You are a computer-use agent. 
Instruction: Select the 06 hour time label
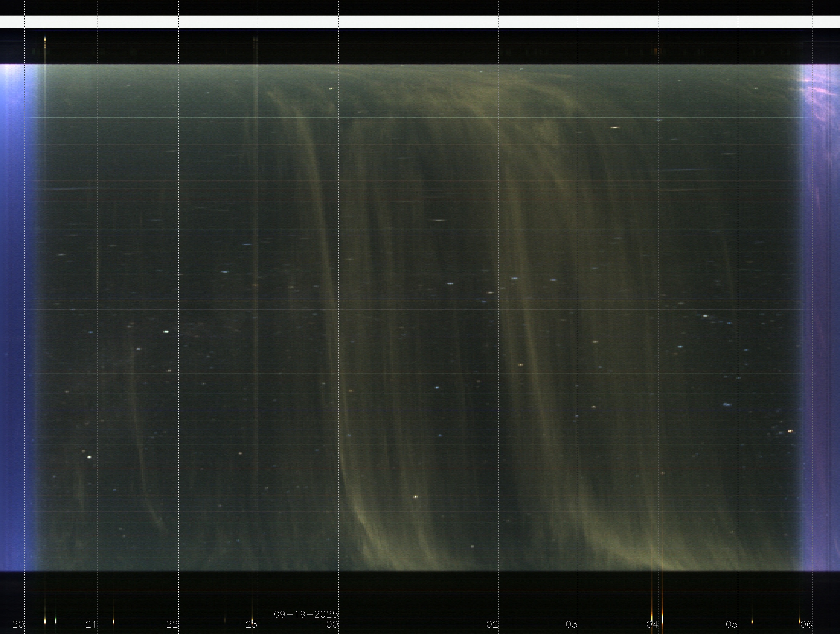[x=806, y=624]
